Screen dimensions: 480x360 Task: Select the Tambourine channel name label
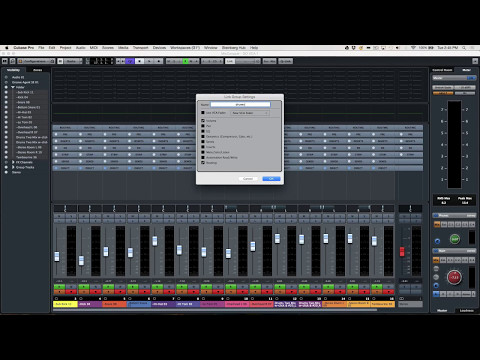pyautogui.click(x=383, y=304)
